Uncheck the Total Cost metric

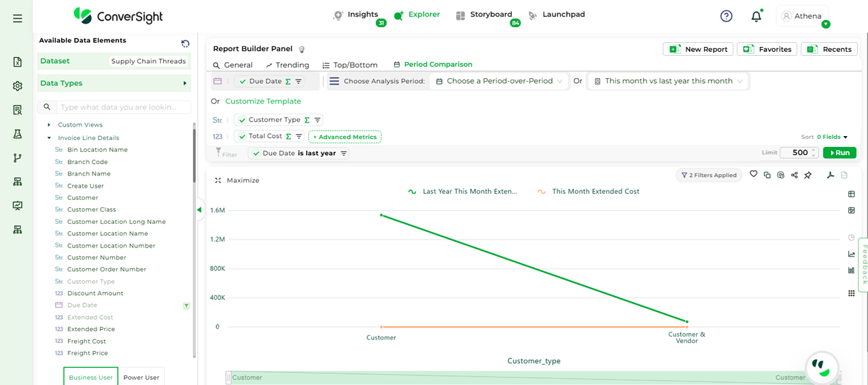(243, 136)
